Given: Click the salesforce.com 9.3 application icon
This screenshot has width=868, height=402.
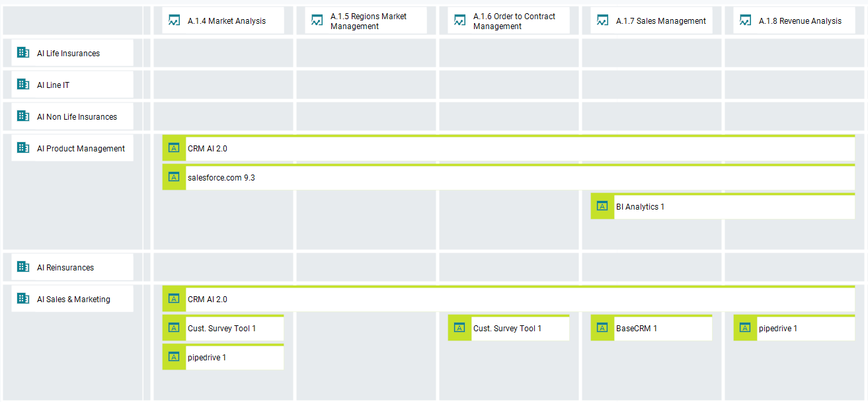Looking at the screenshot, I should click(x=173, y=177).
